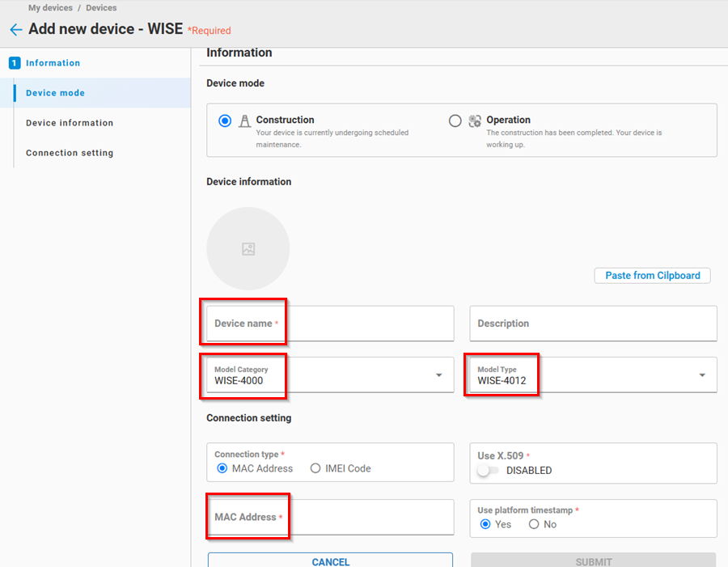728x567 pixels.
Task: Go to Device mode sidebar section
Action: click(55, 93)
